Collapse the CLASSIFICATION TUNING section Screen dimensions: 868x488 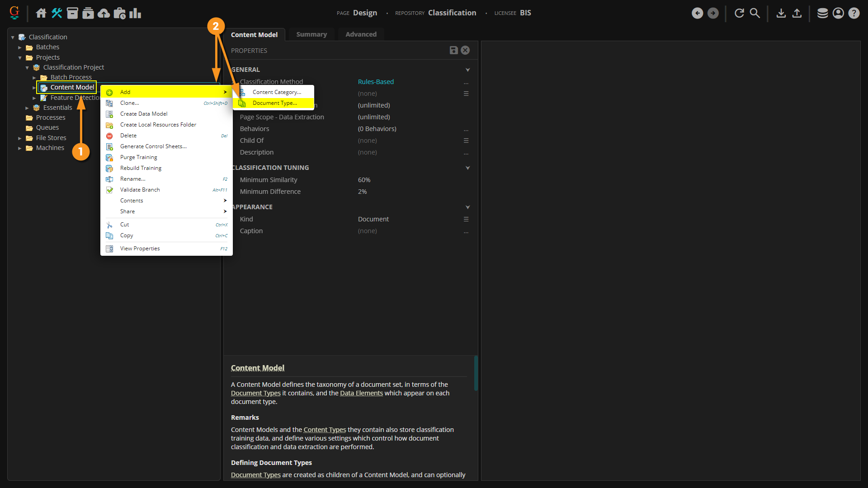pyautogui.click(x=467, y=168)
